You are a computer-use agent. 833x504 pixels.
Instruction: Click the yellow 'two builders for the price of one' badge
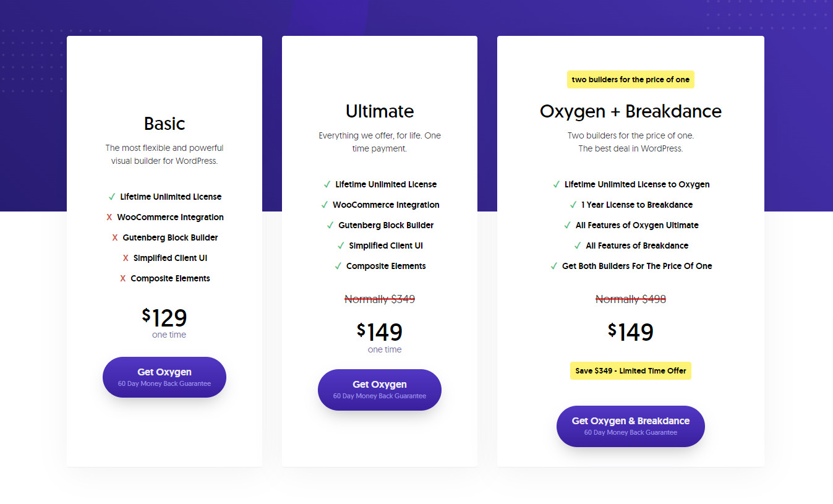click(630, 79)
